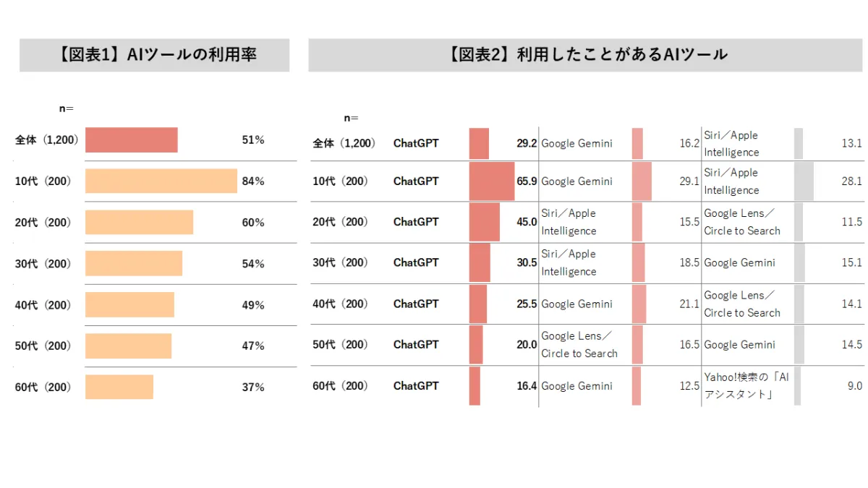The image size is (868, 488).
Task: Click the 図表2 利用したことがあるAIツール title banner
Action: [587, 55]
